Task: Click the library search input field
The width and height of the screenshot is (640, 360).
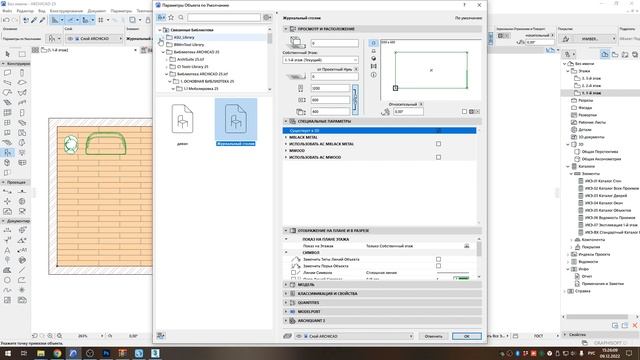Action: (224, 18)
